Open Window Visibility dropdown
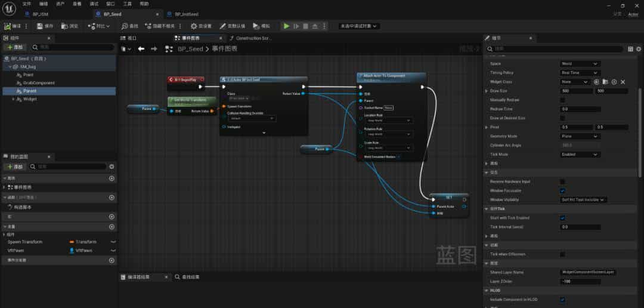Screen dimensions: 644x308 584,199
